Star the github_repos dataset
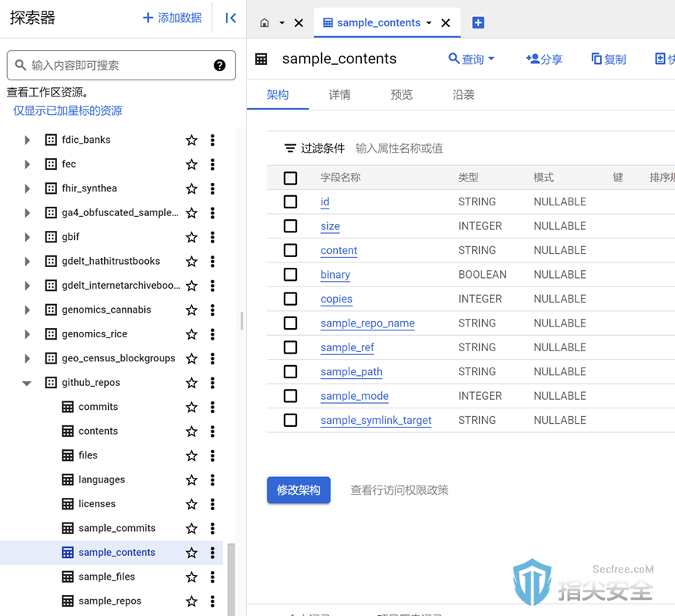Screen dimensions: 675x616 [x=191, y=383]
